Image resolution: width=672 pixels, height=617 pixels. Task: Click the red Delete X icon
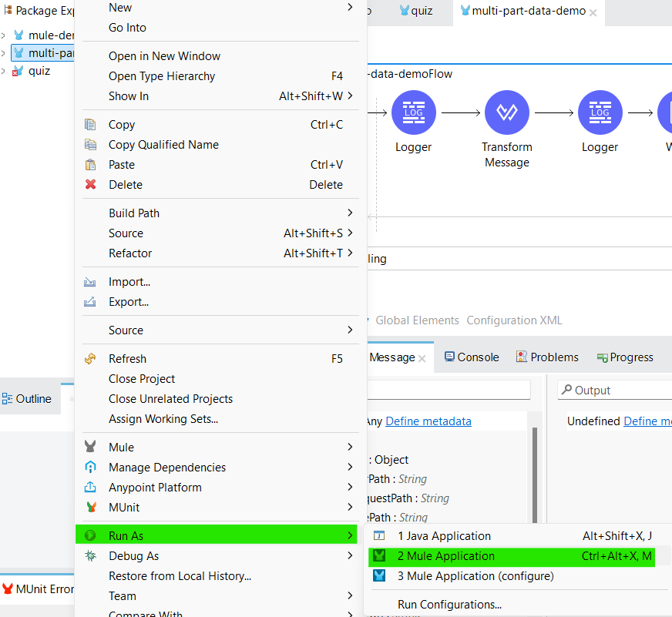pos(90,185)
